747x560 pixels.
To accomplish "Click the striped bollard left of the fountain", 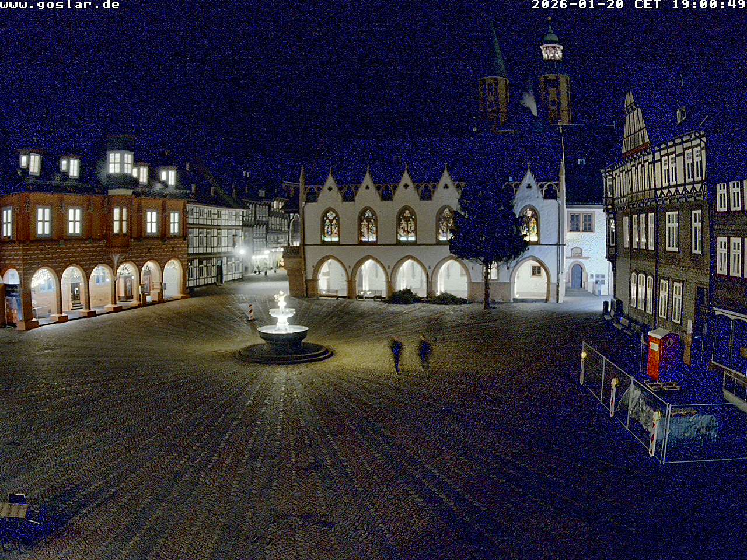I will click(251, 312).
